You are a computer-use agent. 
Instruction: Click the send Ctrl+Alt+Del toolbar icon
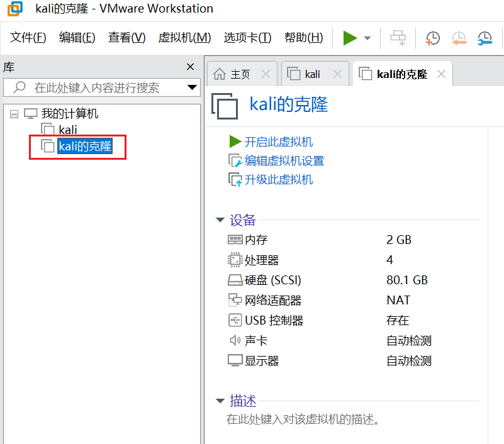click(398, 38)
